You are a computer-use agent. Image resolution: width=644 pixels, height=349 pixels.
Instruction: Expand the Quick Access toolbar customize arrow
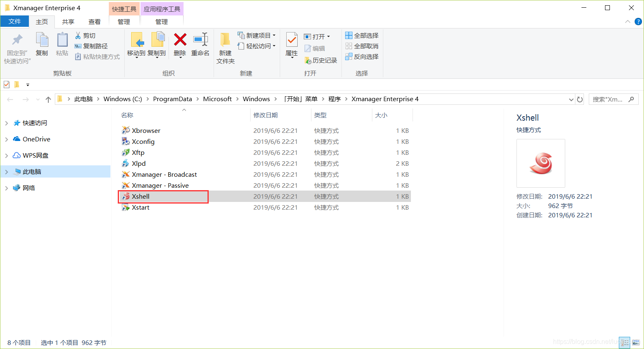pyautogui.click(x=28, y=85)
